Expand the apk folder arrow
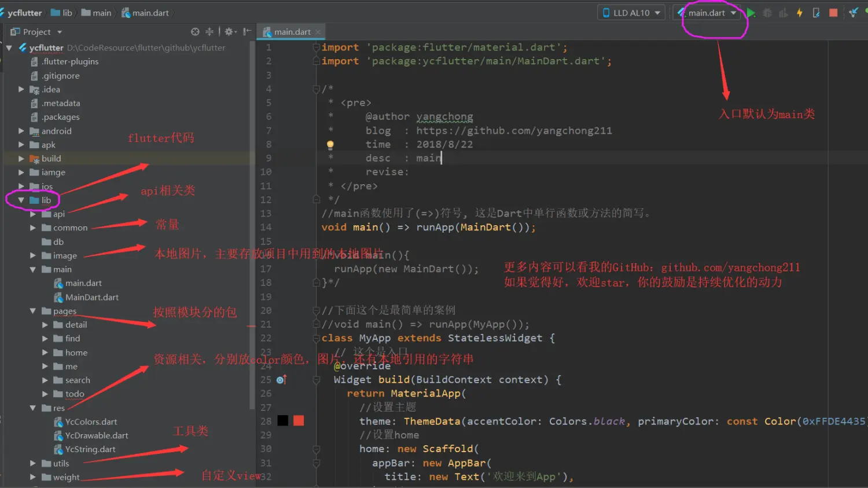This screenshot has height=488, width=868. tap(21, 145)
